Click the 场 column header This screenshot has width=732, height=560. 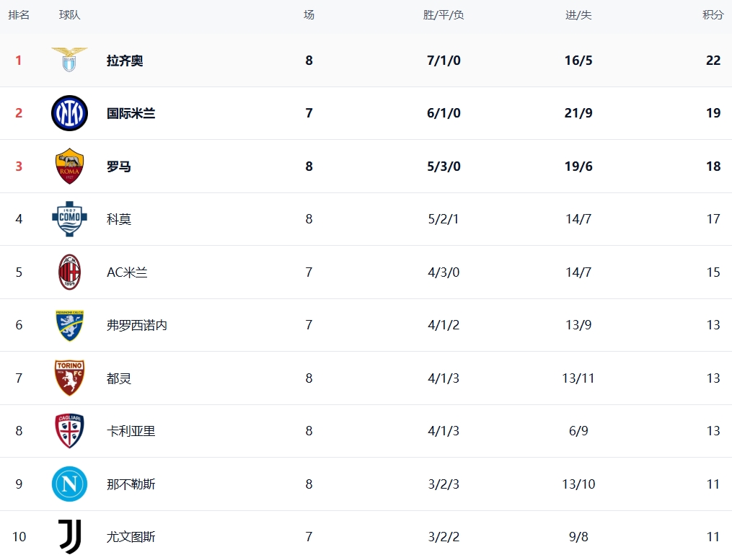click(309, 15)
